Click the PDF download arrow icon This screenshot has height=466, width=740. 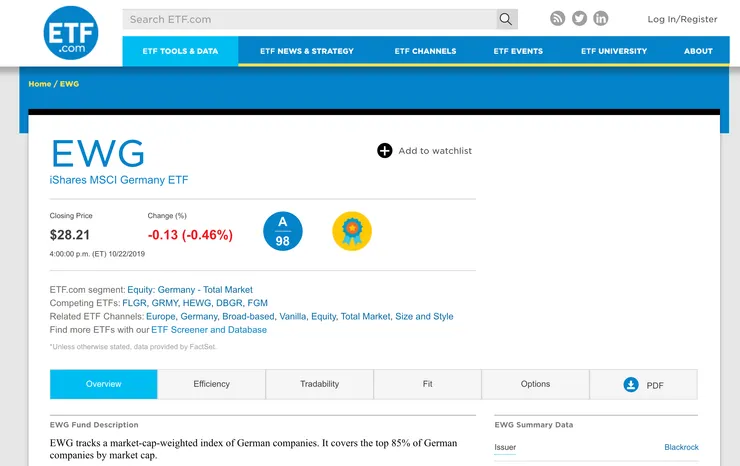[631, 385]
